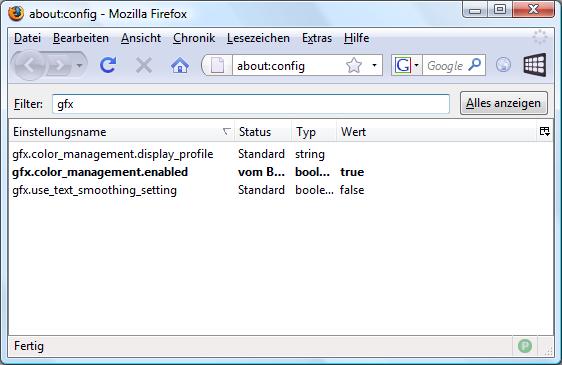
Task: Click the green P status bar icon
Action: 525,346
